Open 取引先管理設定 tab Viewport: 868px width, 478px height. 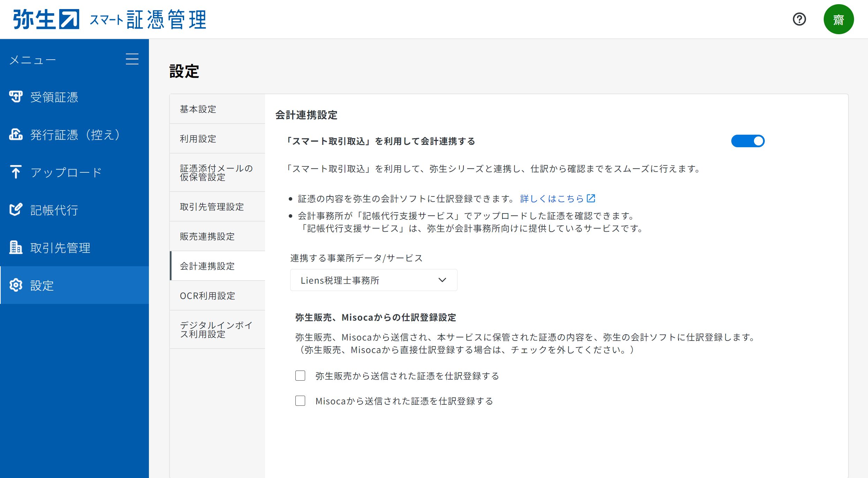pos(217,207)
